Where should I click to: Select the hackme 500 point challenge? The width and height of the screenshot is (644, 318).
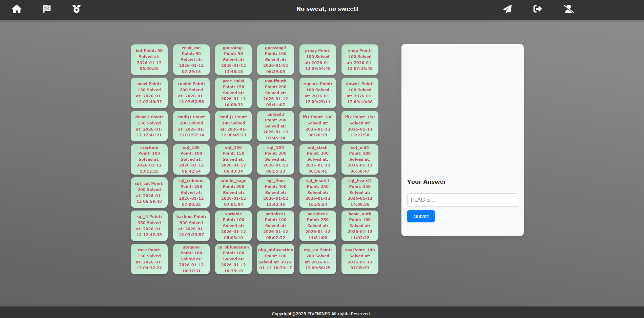(x=191, y=226)
